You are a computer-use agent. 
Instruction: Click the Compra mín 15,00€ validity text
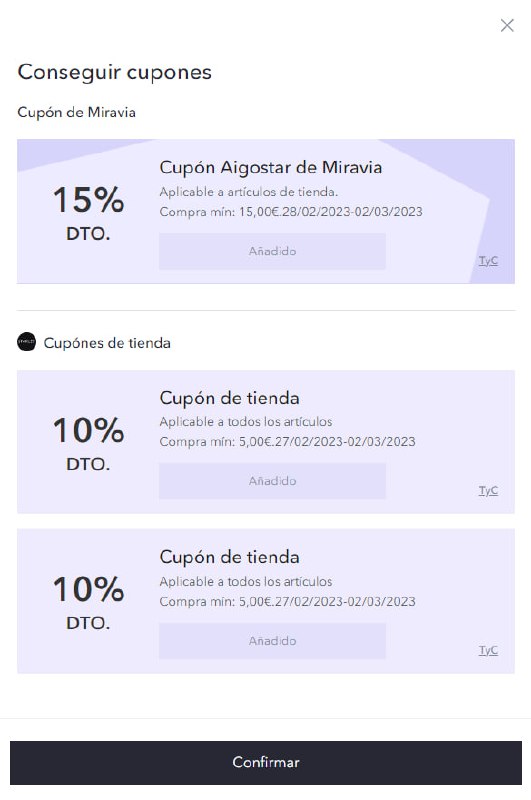click(x=291, y=212)
